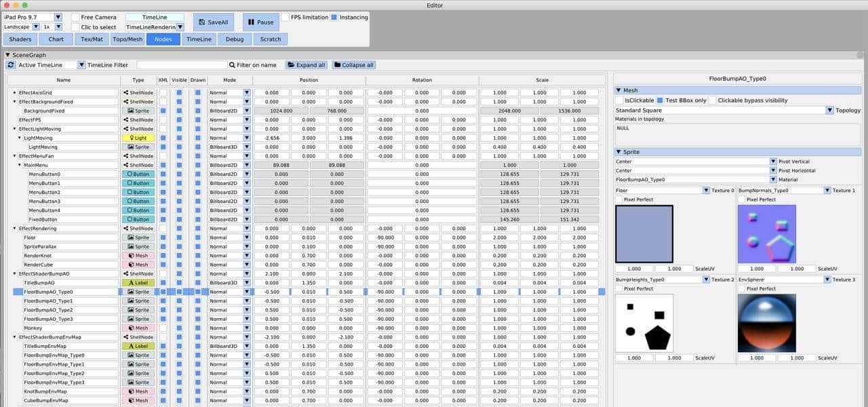This screenshot has height=407, width=868.
Task: Click the EnvSphere texture thumbnail
Action: [767, 322]
